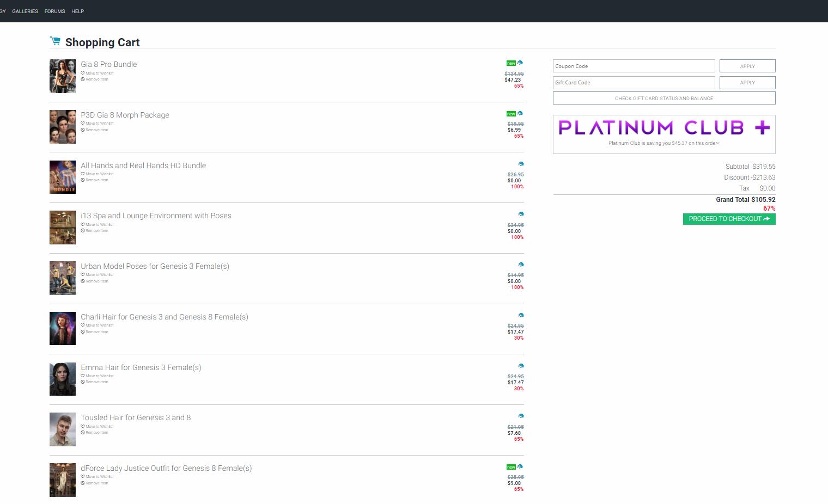Apply the coupon code
This screenshot has height=504, width=828.
pos(747,66)
